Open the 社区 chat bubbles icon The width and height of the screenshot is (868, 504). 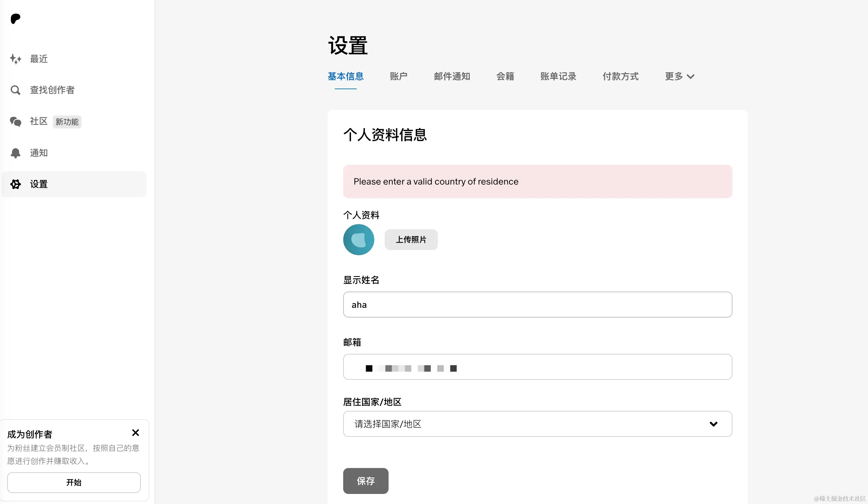point(16,122)
